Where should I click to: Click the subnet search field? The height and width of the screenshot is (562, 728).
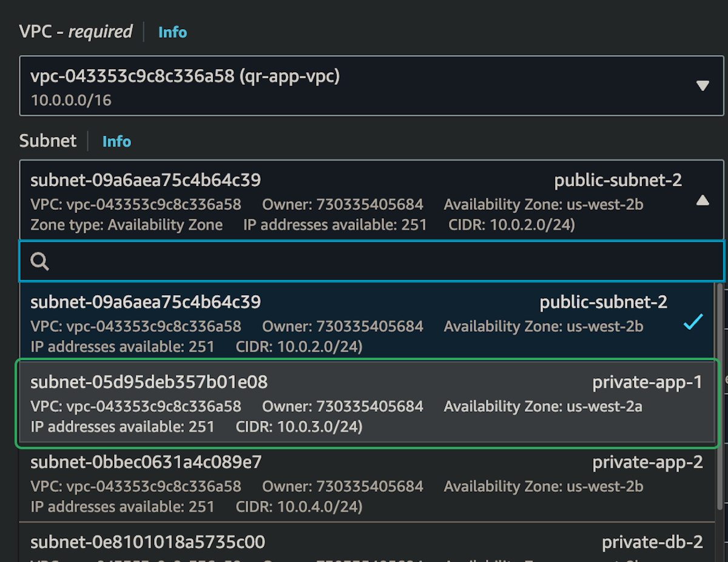click(372, 261)
